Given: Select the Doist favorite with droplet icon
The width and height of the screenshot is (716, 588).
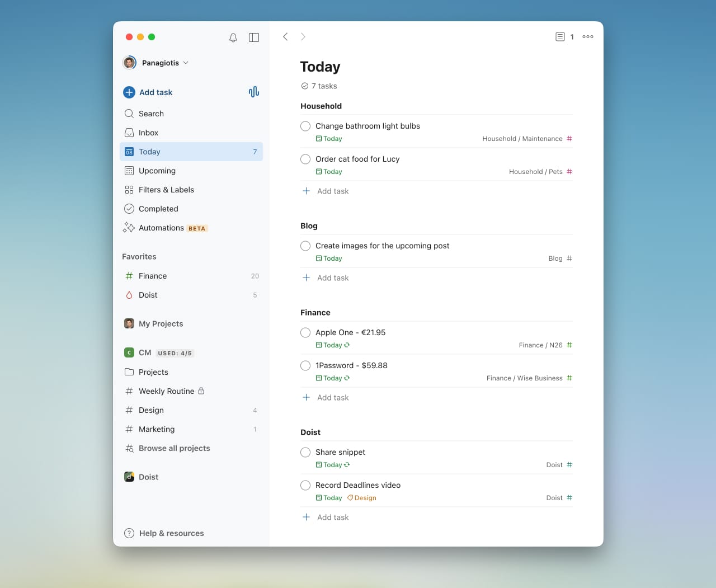Looking at the screenshot, I should pyautogui.click(x=148, y=295).
